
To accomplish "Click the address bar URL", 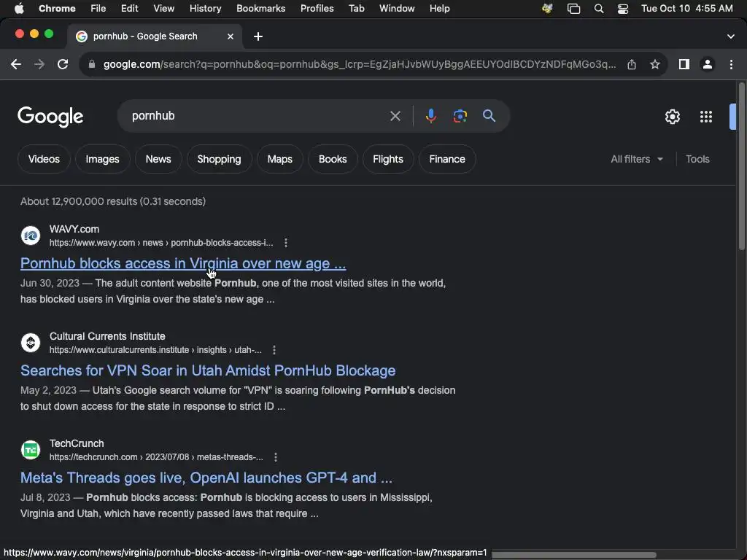I will pyautogui.click(x=360, y=64).
